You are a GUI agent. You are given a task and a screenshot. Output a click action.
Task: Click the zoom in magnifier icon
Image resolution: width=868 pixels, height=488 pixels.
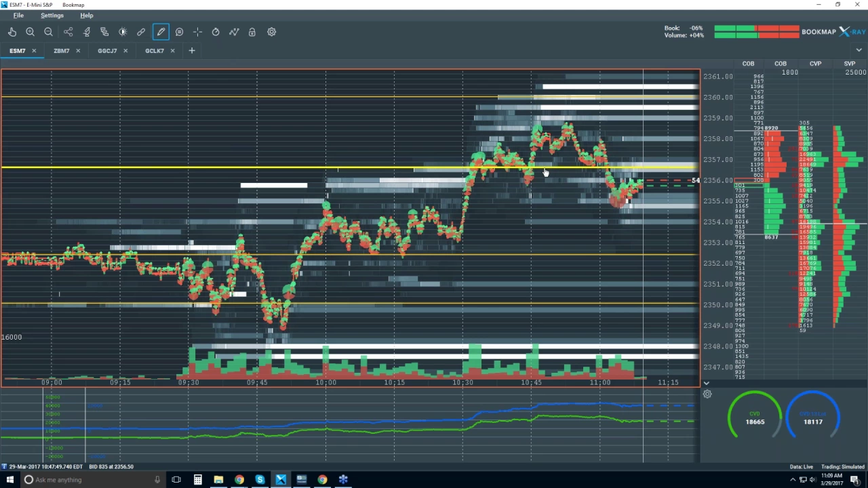(30, 32)
